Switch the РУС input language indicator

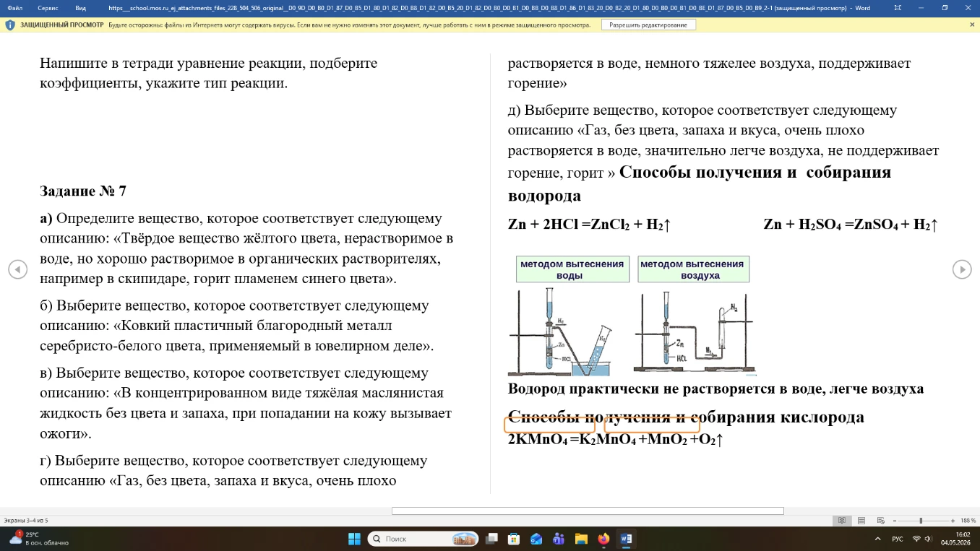(897, 539)
